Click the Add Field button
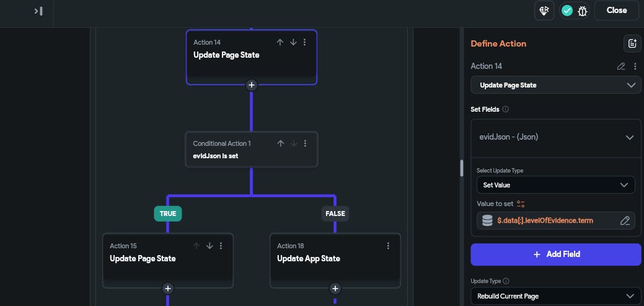Viewport: 644px width, 306px height. [556, 254]
